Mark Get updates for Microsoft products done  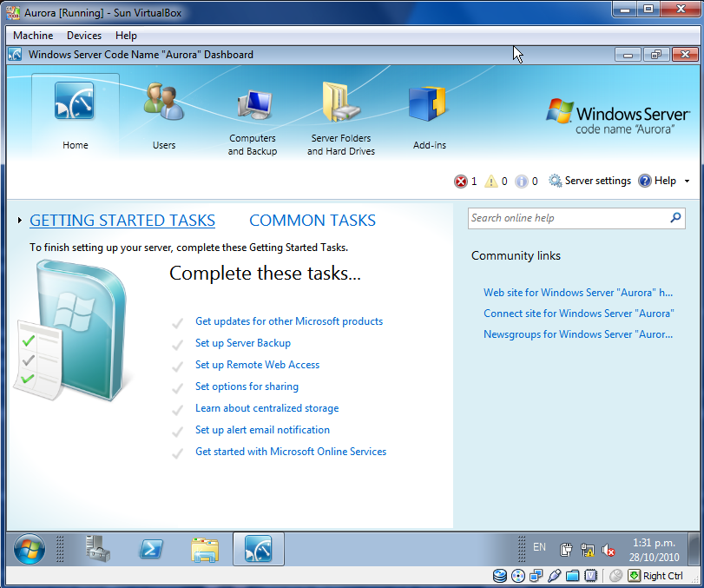click(178, 322)
